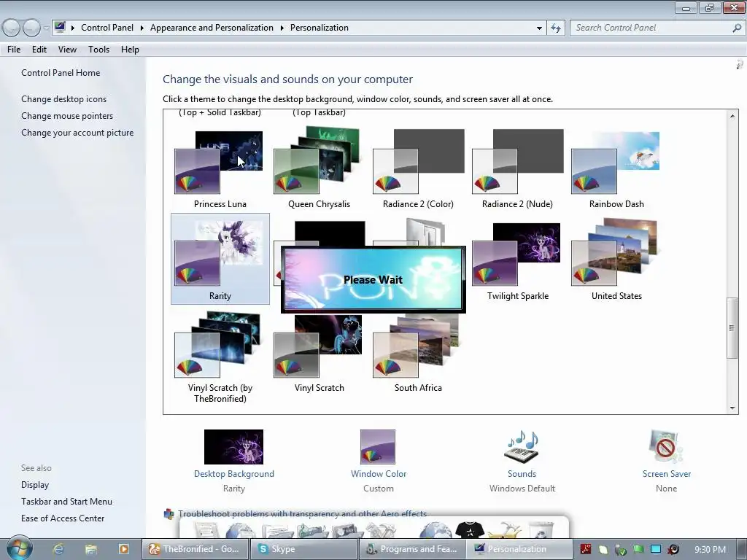
Task: Go to Appearance and Personalization breadcrumb
Action: [x=212, y=28]
